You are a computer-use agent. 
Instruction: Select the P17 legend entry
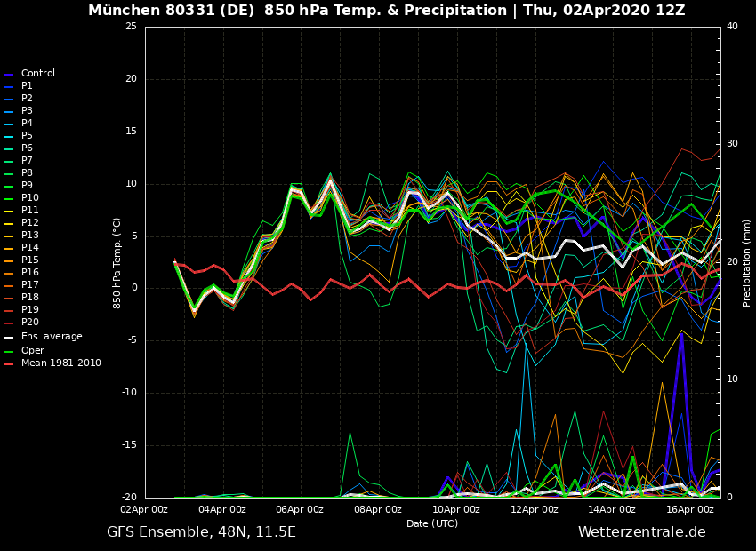29,285
